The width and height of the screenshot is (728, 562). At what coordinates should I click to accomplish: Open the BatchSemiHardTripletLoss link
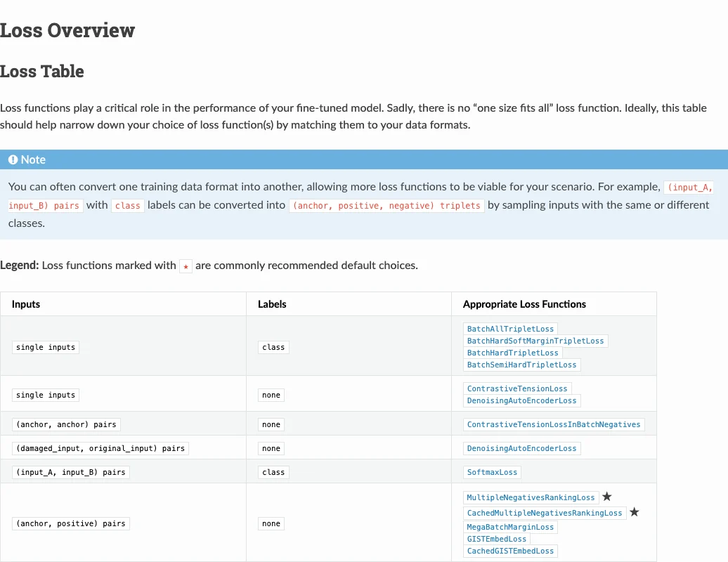point(521,365)
